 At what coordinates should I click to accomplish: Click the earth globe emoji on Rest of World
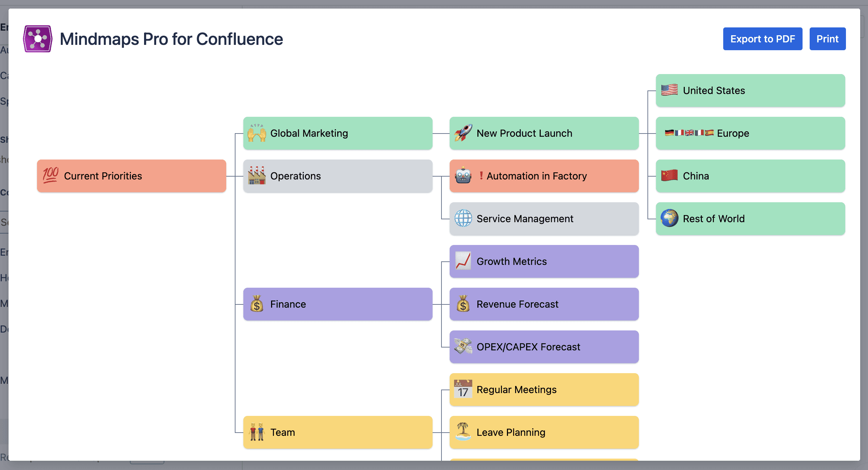pyautogui.click(x=669, y=218)
